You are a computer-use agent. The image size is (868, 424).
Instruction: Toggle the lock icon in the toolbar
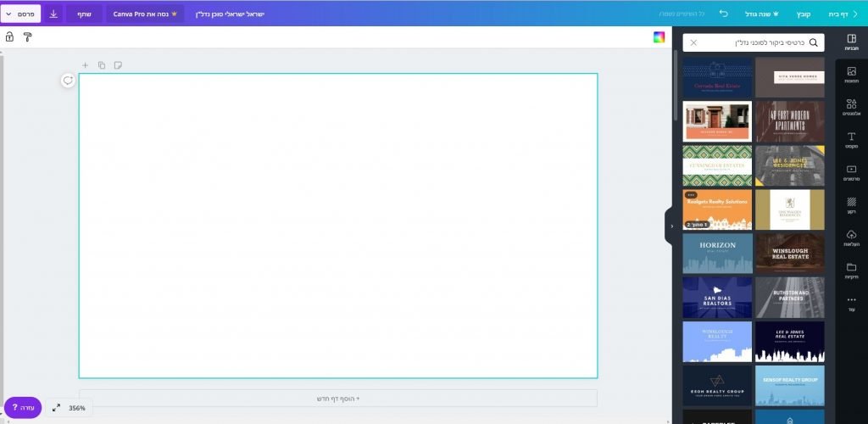9,37
